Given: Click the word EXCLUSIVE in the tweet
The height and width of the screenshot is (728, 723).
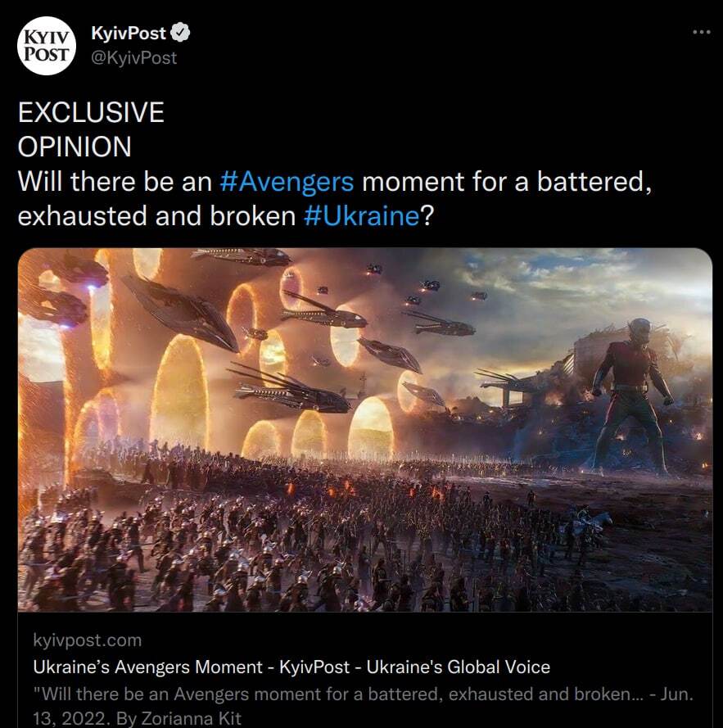Looking at the screenshot, I should 91,112.
